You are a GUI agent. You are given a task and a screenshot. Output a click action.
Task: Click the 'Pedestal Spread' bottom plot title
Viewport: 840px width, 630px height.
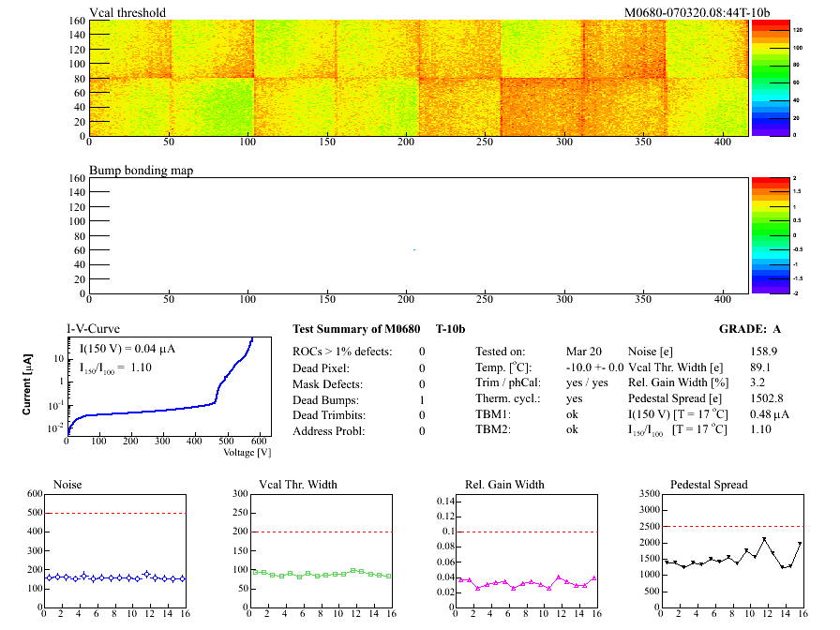point(709,485)
